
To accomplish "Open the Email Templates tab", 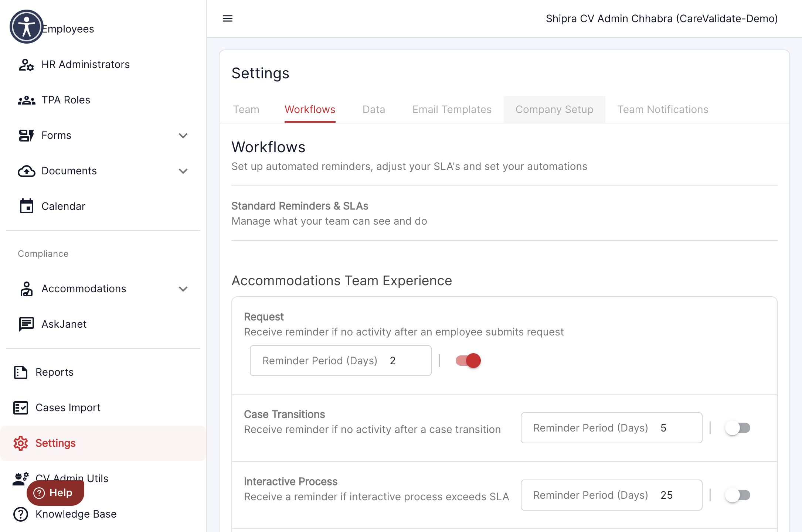I will [x=452, y=109].
